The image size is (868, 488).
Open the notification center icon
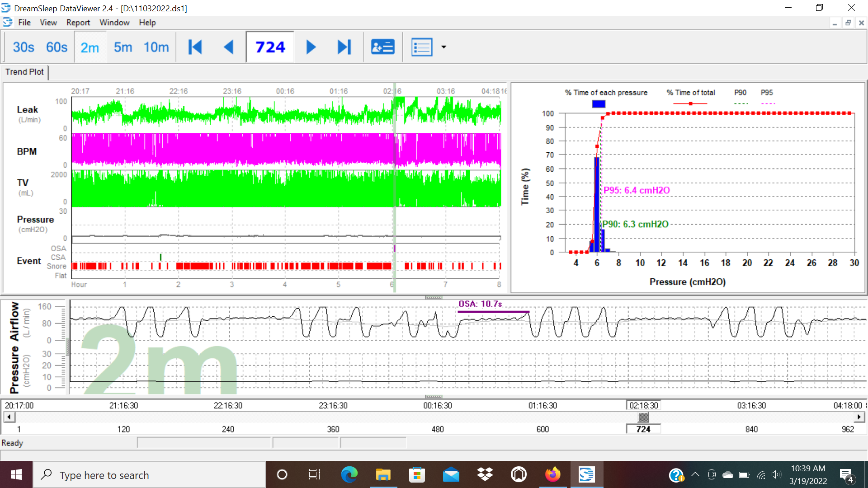(847, 475)
